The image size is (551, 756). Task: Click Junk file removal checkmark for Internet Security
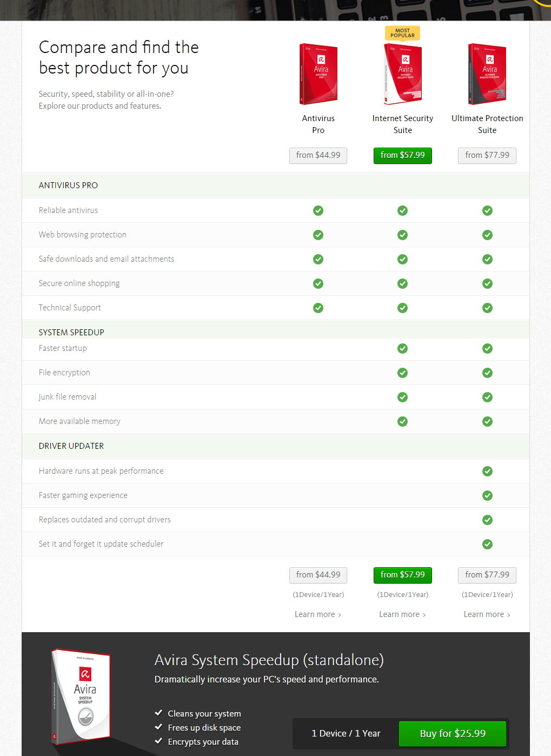(403, 397)
